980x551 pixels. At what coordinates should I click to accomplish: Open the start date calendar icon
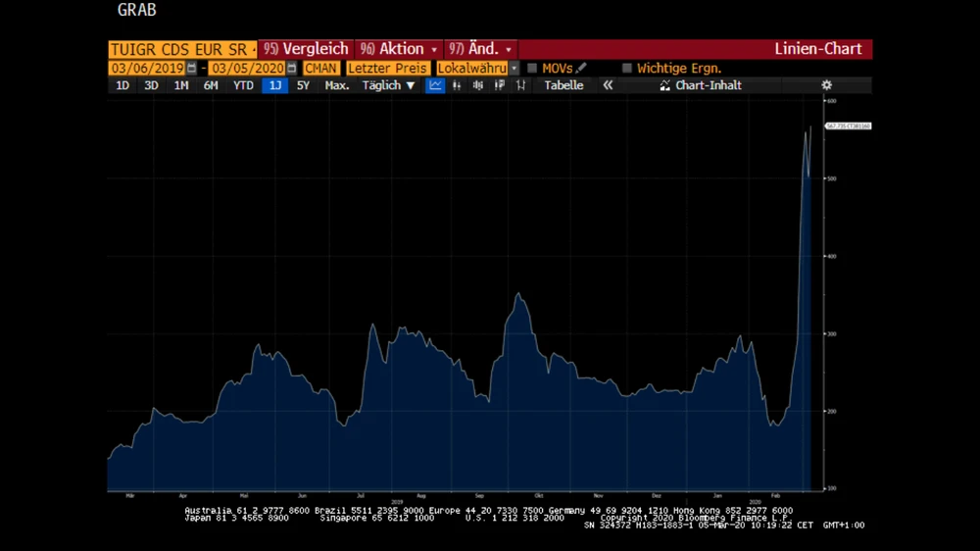pyautogui.click(x=191, y=69)
